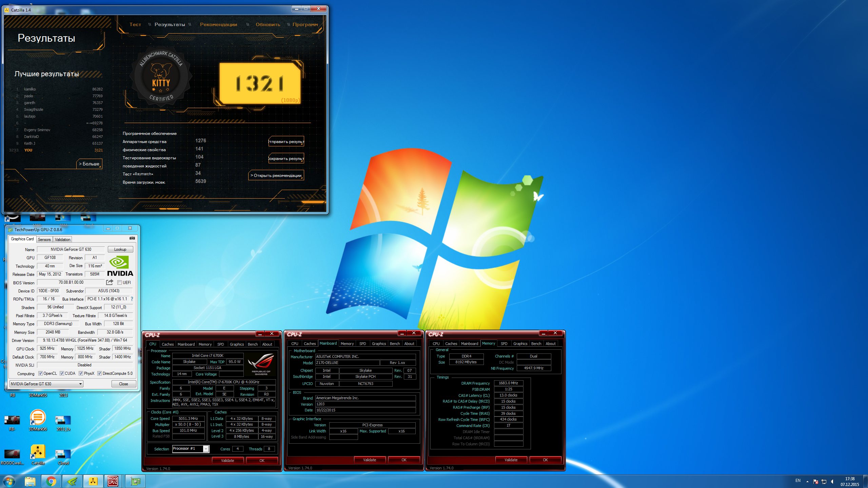The width and height of the screenshot is (868, 488).
Task: Click the Catzilla 1.4 title bar icon
Action: (6, 10)
